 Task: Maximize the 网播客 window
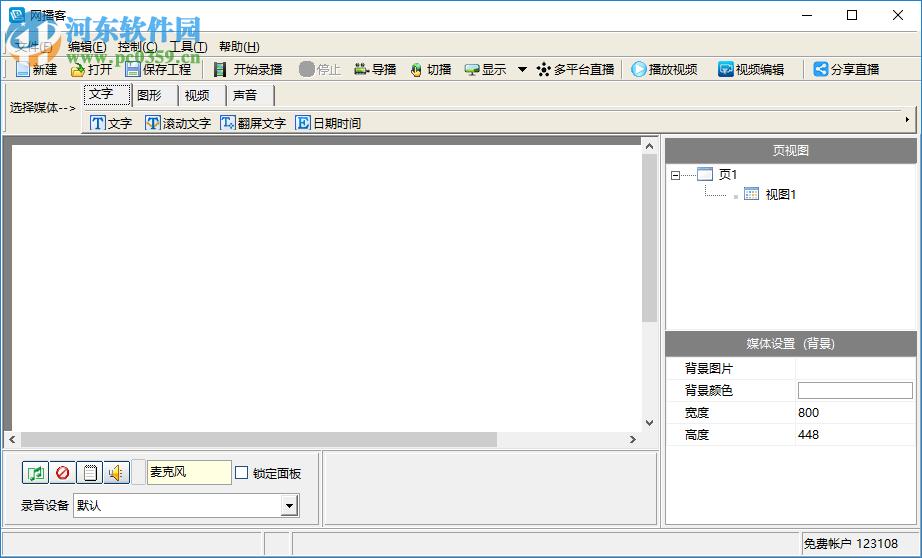click(852, 15)
